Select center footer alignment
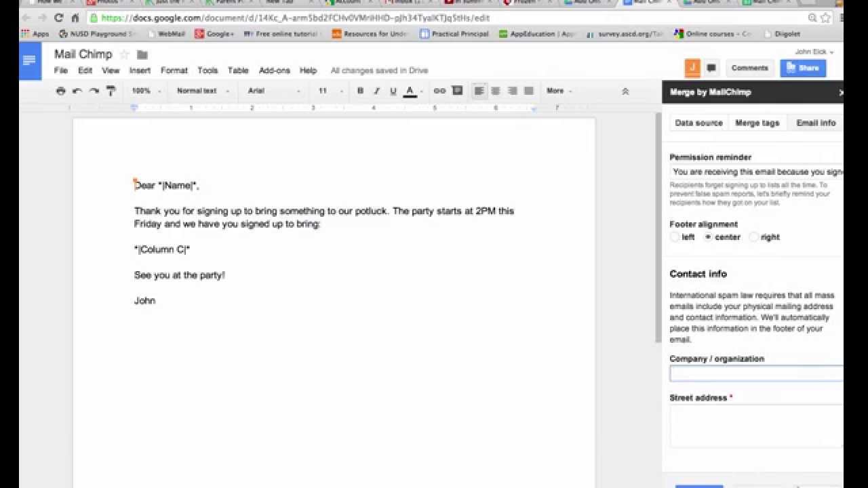The height and width of the screenshot is (488, 868). 708,237
